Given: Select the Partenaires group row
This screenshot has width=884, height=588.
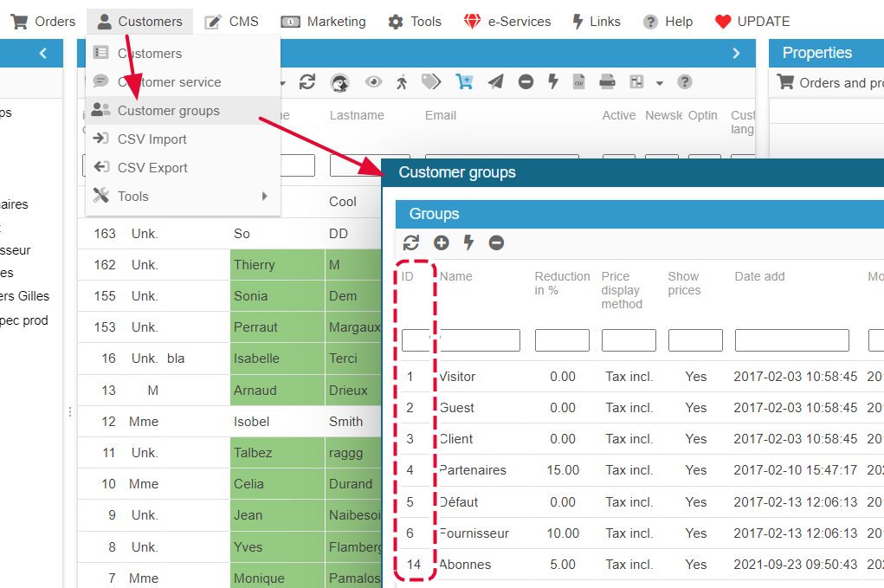Looking at the screenshot, I should coord(473,470).
